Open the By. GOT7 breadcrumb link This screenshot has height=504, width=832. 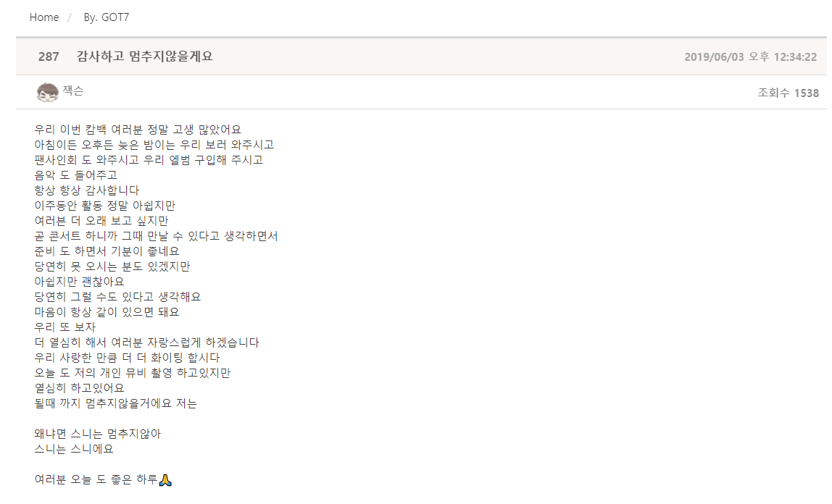click(107, 17)
